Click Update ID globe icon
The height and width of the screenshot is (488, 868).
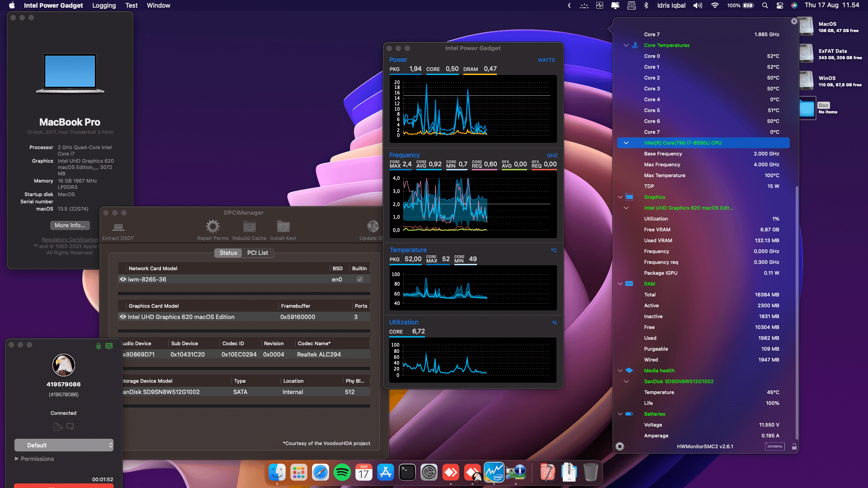[373, 226]
